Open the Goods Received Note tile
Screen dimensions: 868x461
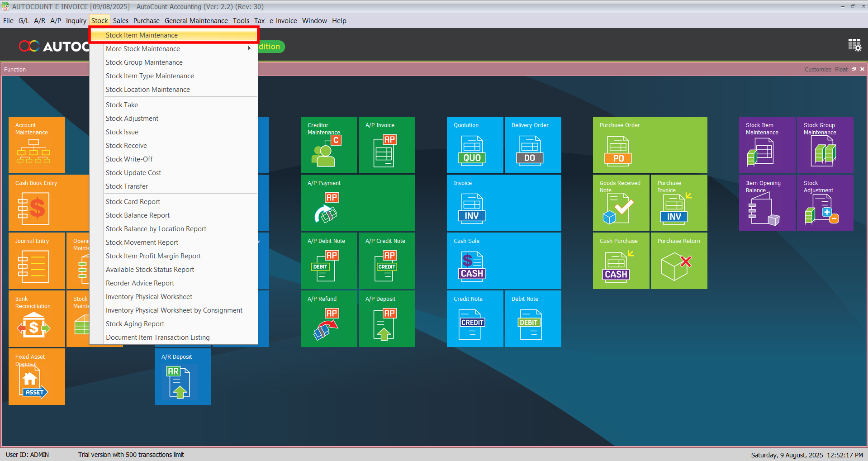621,203
